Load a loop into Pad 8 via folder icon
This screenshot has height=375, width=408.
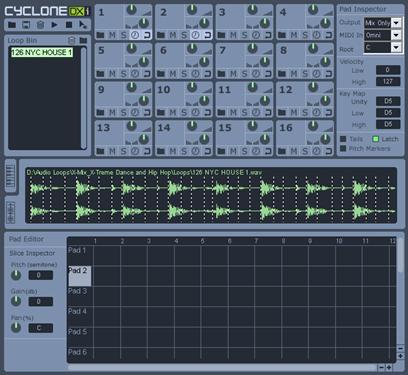[282, 74]
